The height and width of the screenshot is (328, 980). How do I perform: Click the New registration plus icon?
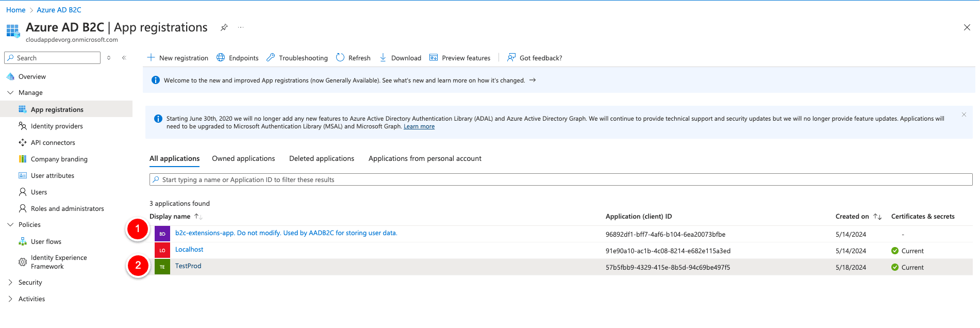[151, 58]
